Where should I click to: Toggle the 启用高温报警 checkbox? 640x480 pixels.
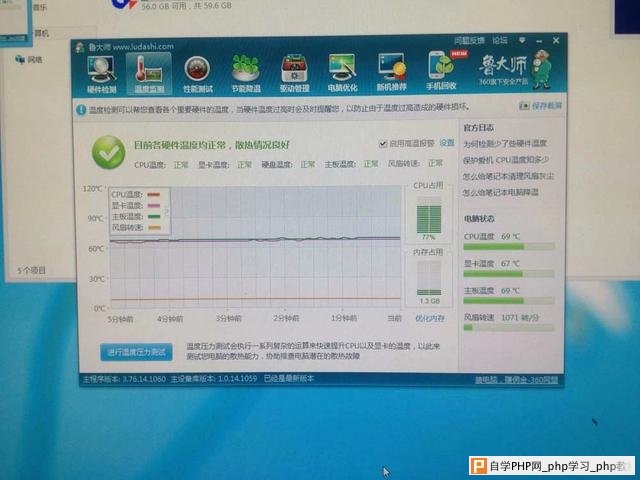click(x=382, y=144)
